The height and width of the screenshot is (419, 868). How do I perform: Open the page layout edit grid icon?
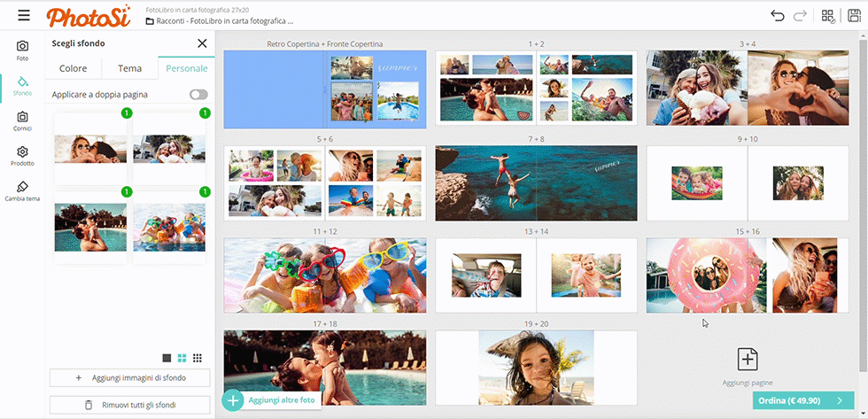pyautogui.click(x=828, y=15)
